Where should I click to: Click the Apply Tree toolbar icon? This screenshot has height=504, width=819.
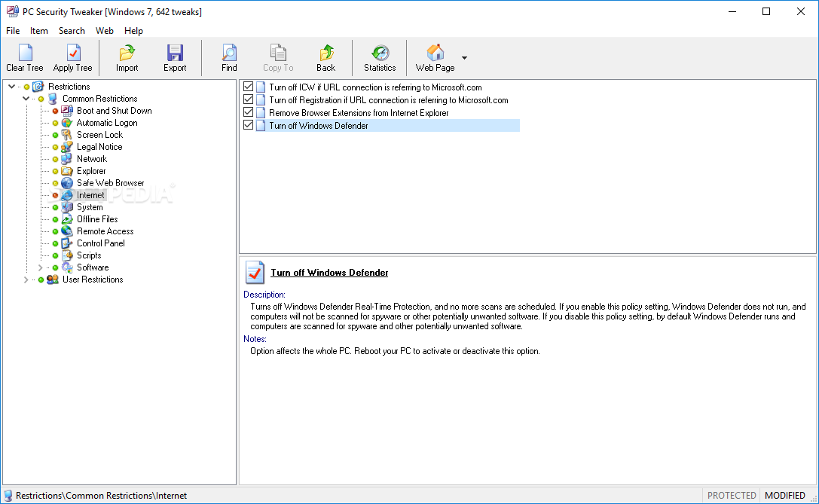[x=73, y=53]
